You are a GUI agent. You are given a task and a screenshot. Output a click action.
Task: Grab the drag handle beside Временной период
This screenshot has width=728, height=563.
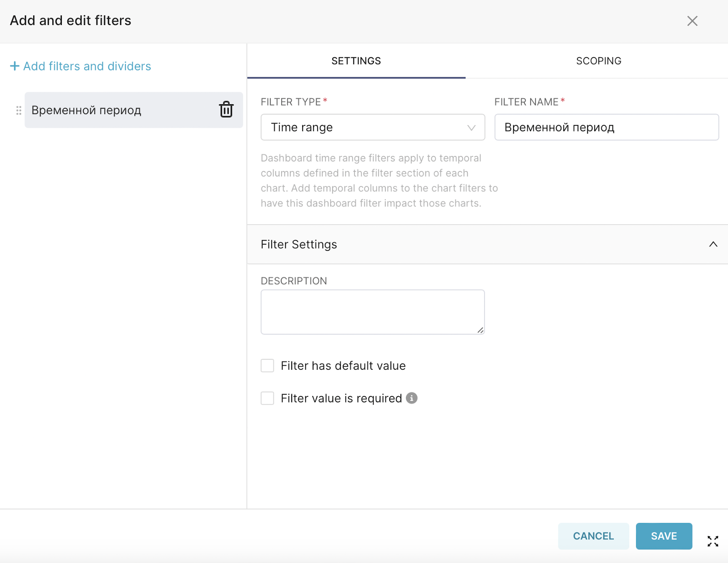(x=19, y=111)
